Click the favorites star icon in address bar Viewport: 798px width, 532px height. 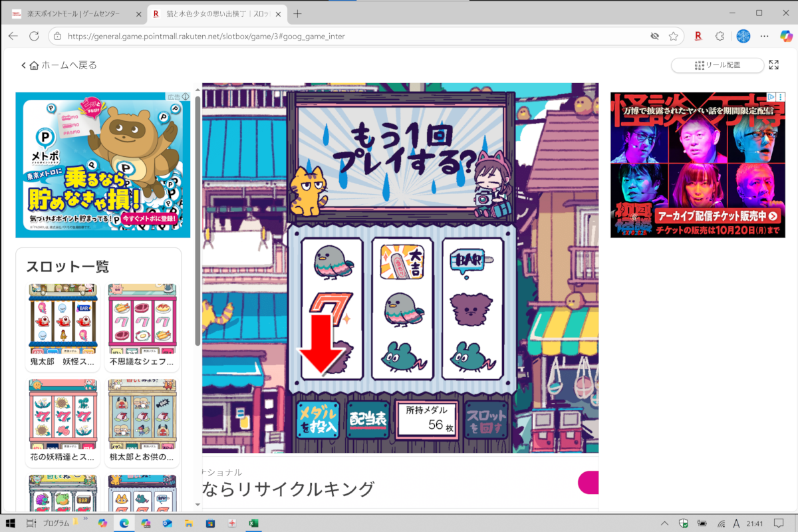(x=674, y=36)
